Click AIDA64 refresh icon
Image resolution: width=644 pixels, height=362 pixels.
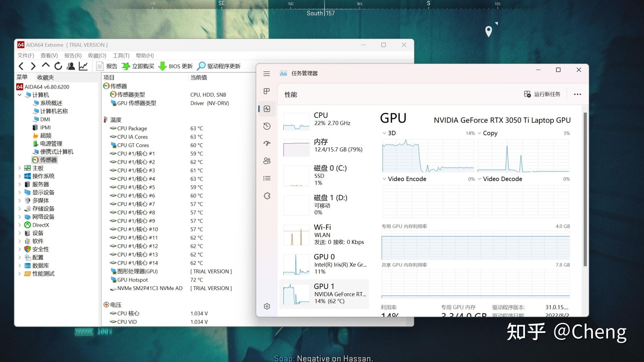point(58,66)
